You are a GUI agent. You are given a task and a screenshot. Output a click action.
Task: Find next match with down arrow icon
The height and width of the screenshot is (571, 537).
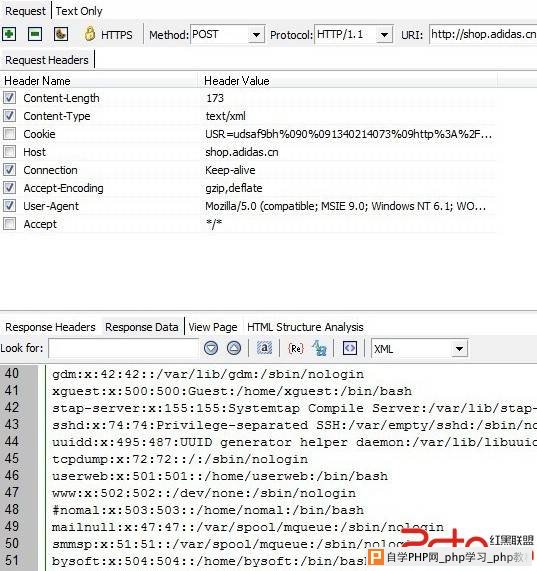[211, 348]
